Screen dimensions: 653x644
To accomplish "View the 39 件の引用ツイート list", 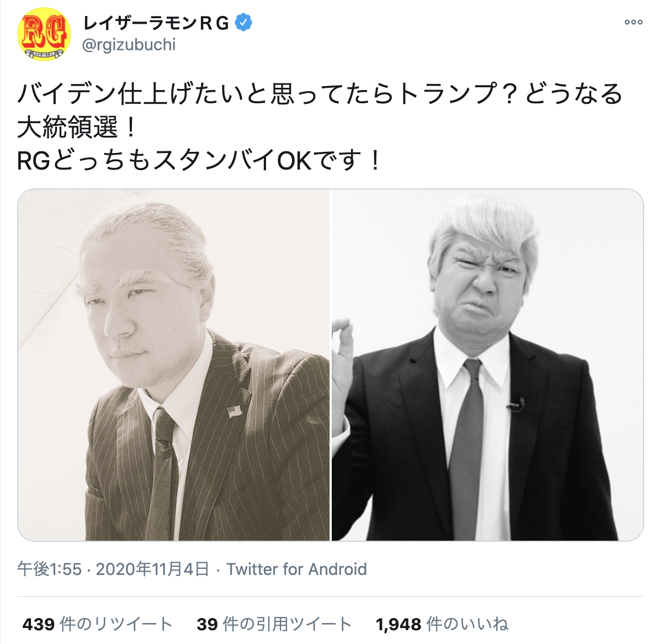I will point(274,624).
